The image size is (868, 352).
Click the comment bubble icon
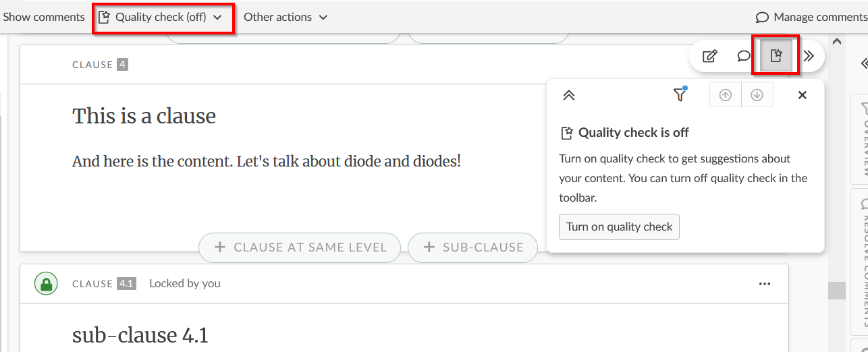click(x=743, y=56)
